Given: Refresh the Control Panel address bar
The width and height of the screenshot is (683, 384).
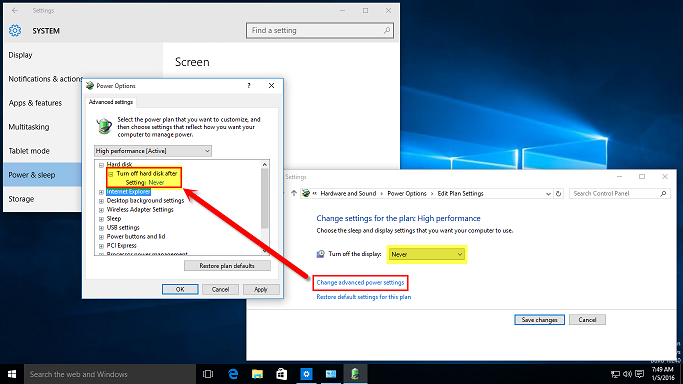Looking at the screenshot, I should [x=558, y=194].
